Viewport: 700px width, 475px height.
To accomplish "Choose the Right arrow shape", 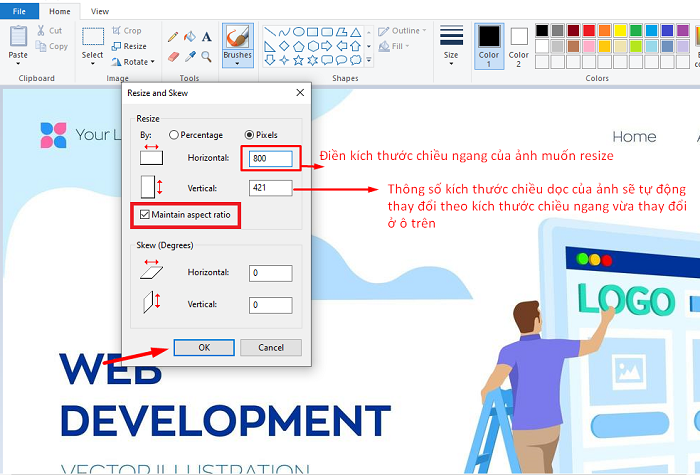I will pos(327,46).
